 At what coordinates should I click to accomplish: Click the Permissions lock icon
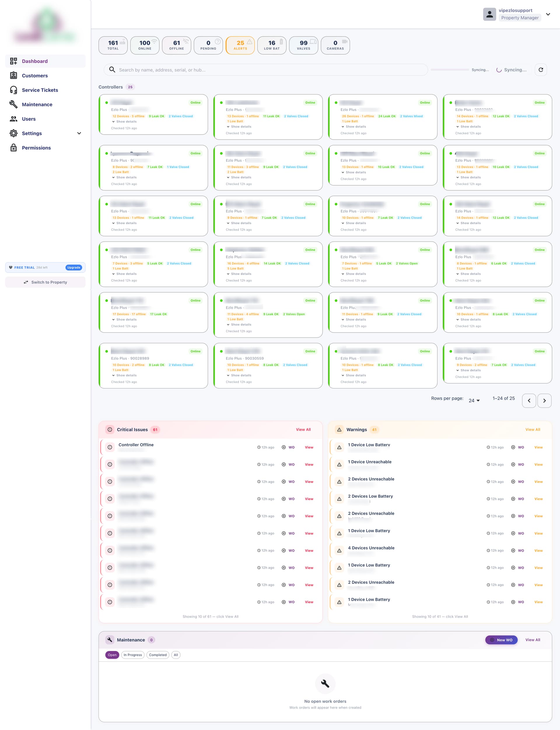point(13,148)
